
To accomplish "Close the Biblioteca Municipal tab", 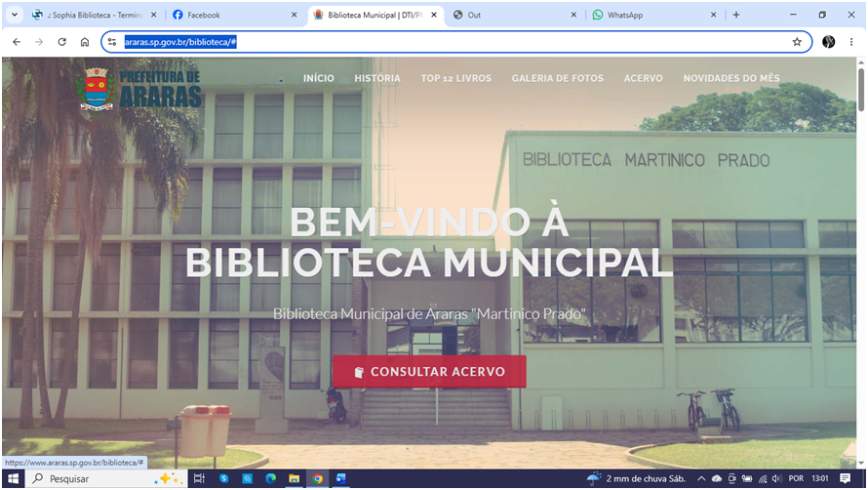I will [x=434, y=15].
